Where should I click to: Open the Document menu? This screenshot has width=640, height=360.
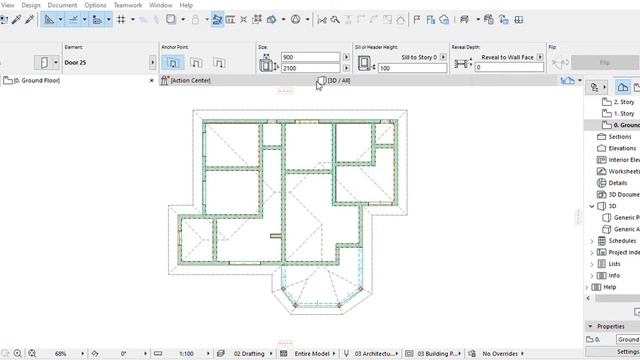(x=62, y=5)
